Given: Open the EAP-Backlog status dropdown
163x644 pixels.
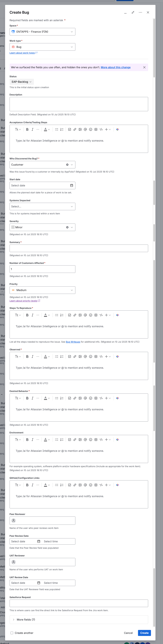Looking at the screenshot, I should tap(22, 82).
